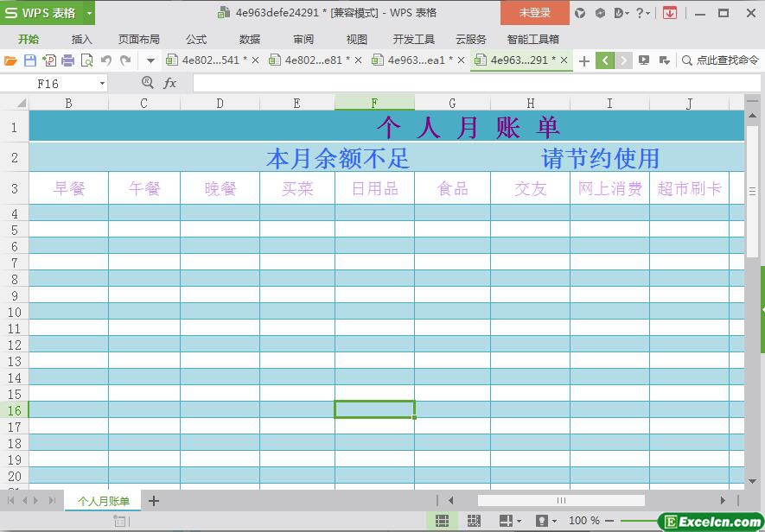Image resolution: width=765 pixels, height=532 pixels.
Task: Switch to the 公式 ribbon tab
Action: coord(196,39)
